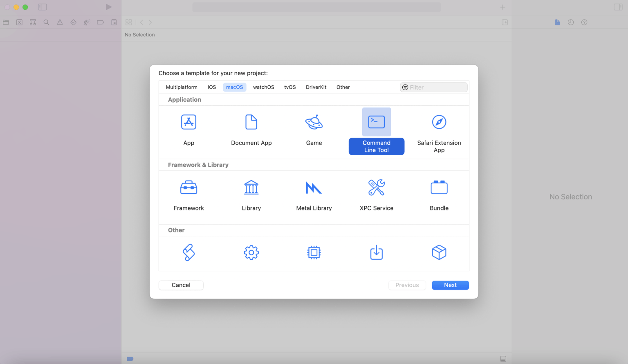Click the "Other" section header

[176, 230]
